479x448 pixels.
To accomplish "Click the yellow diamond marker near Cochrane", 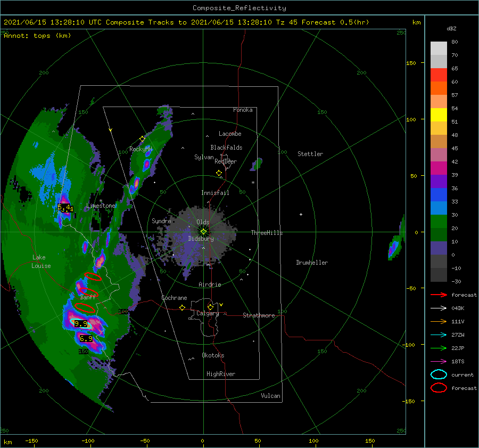I will coord(182,308).
